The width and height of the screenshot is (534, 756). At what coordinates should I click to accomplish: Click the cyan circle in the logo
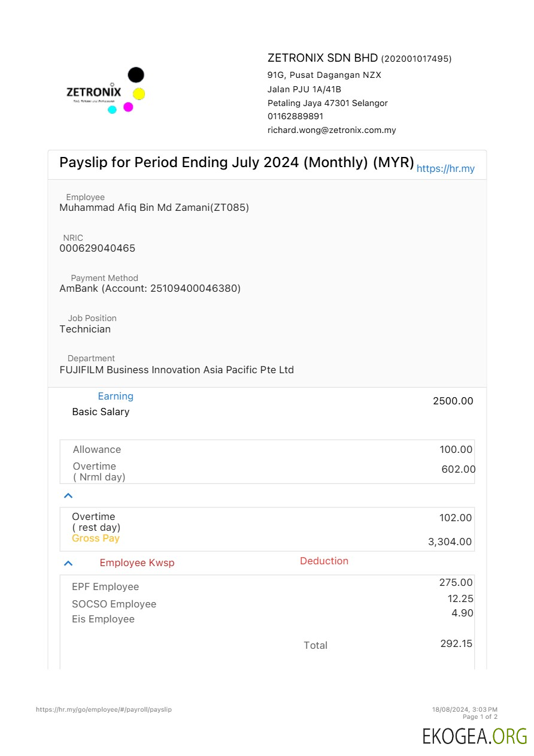click(112, 110)
